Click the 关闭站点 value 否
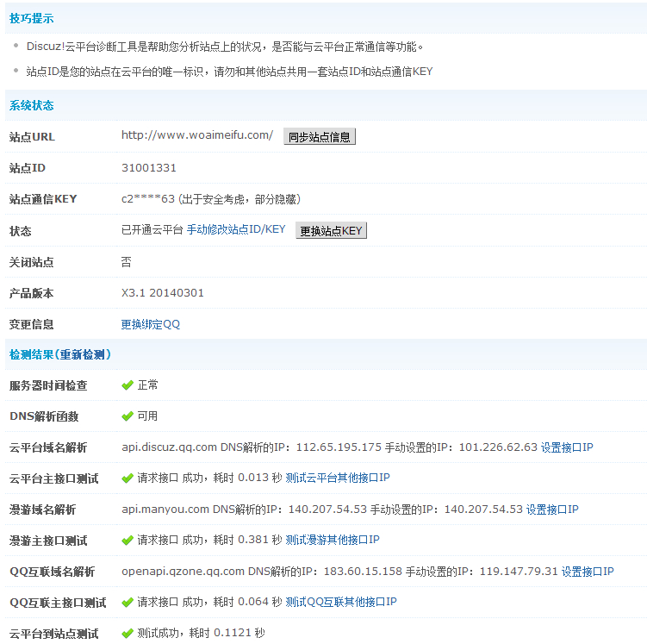This screenshot has width=647, height=644. pyautogui.click(x=127, y=262)
